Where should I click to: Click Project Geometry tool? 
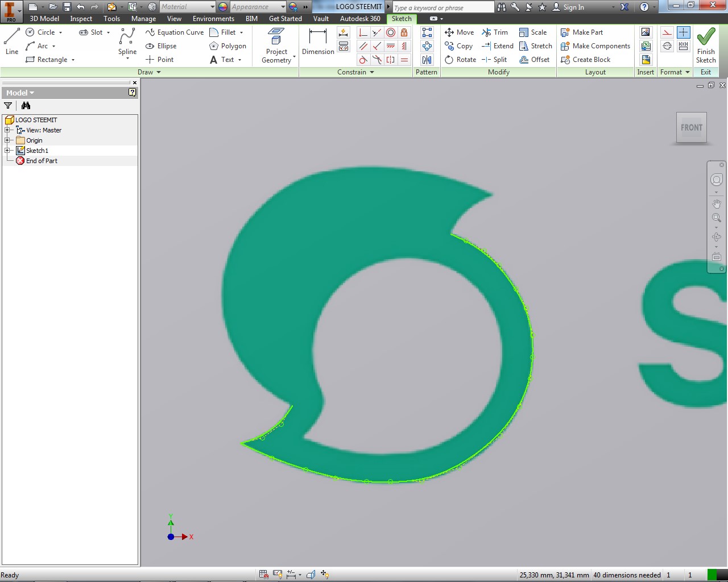click(276, 45)
